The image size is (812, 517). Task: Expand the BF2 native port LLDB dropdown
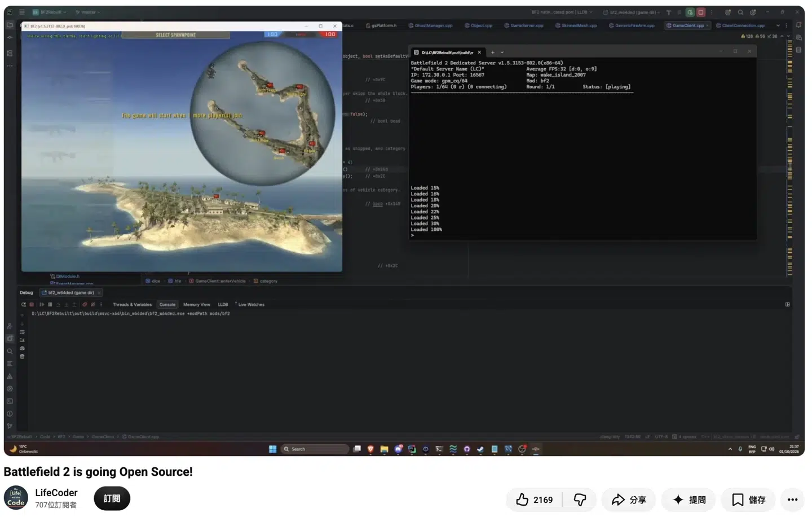click(562, 12)
